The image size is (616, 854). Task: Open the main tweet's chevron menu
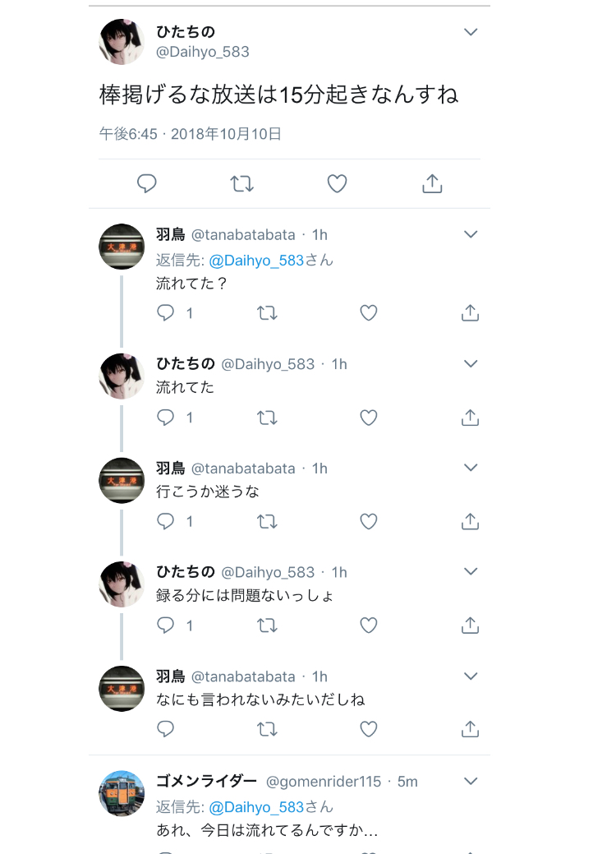tap(471, 32)
